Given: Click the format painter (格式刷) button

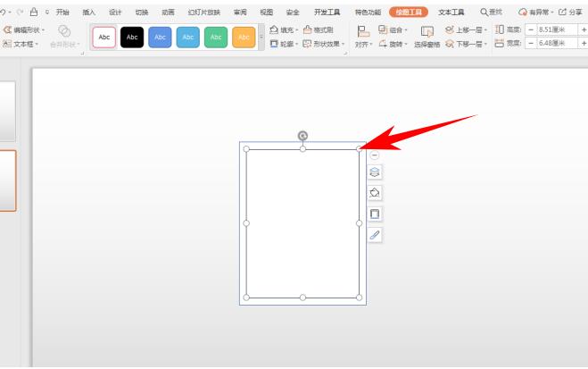Looking at the screenshot, I should tap(319, 29).
